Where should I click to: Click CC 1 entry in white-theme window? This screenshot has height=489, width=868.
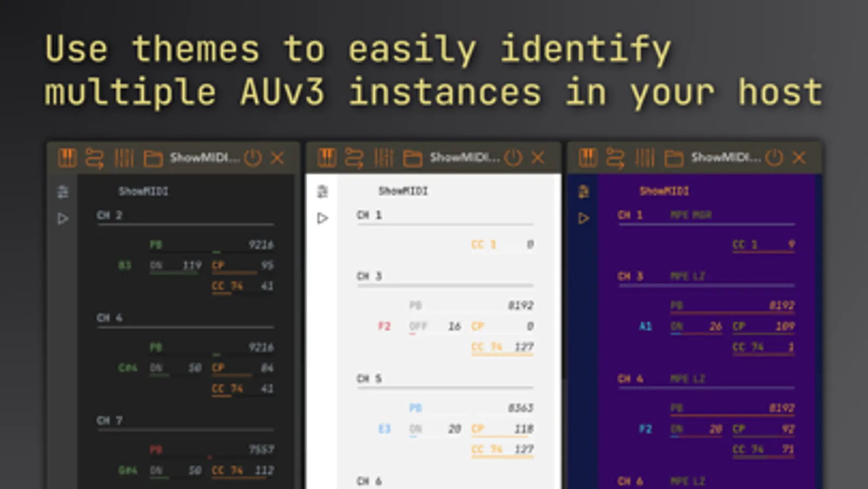[503, 245]
